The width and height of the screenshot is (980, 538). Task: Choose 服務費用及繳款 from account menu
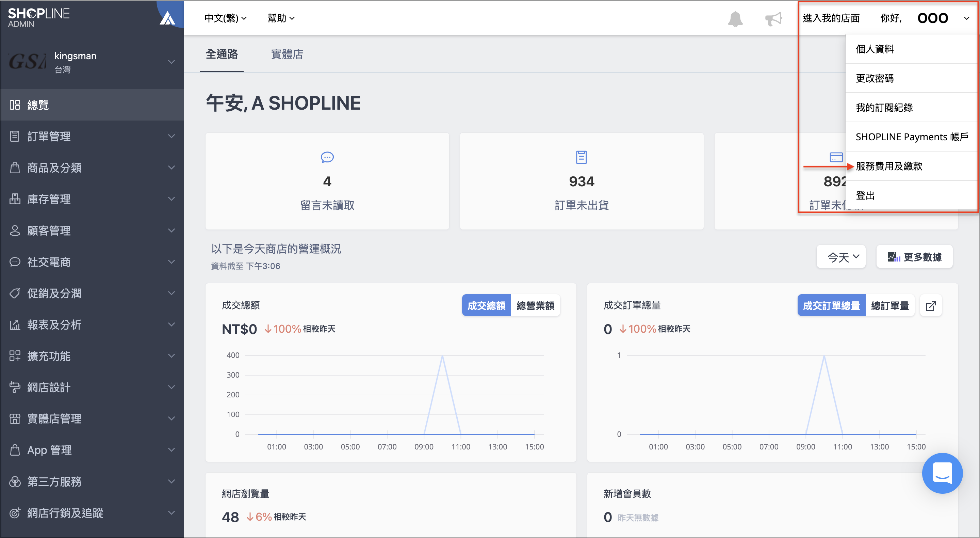point(911,166)
